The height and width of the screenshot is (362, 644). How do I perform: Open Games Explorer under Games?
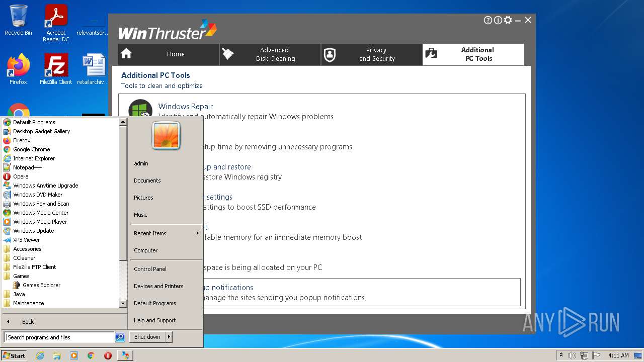41,285
